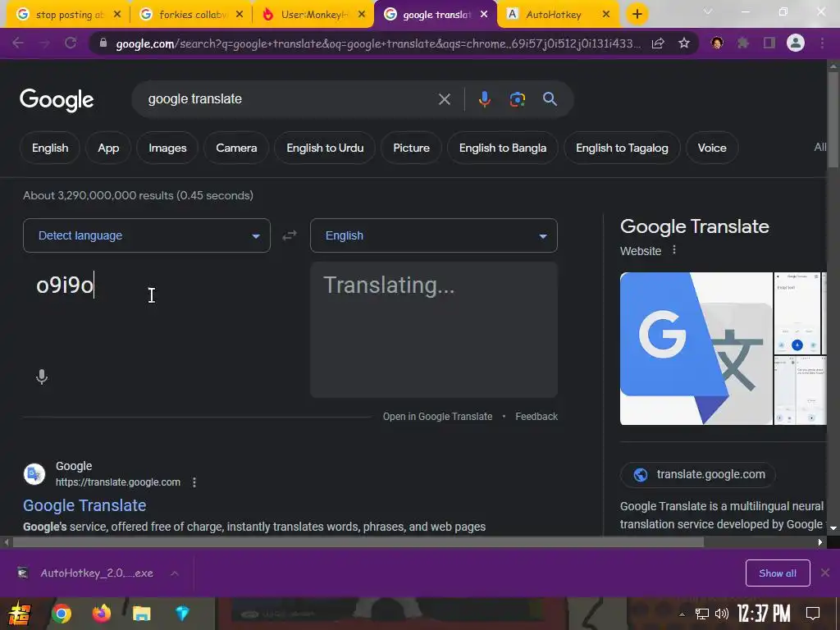Open the Chrome extensions puzzle icon
This screenshot has height=630, width=840.
[742, 43]
